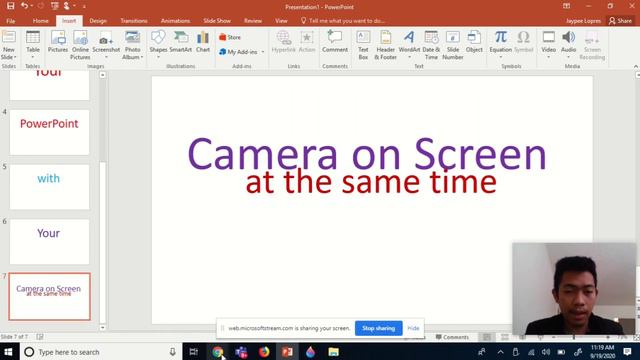640x360 pixels.
Task: Switch to the Review tab
Action: pyautogui.click(x=253, y=21)
